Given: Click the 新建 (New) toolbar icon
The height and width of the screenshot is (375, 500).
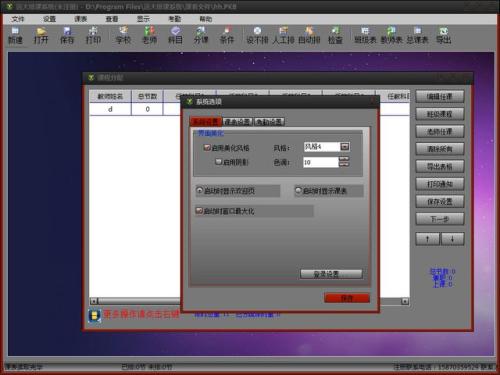Looking at the screenshot, I should coord(15,36).
